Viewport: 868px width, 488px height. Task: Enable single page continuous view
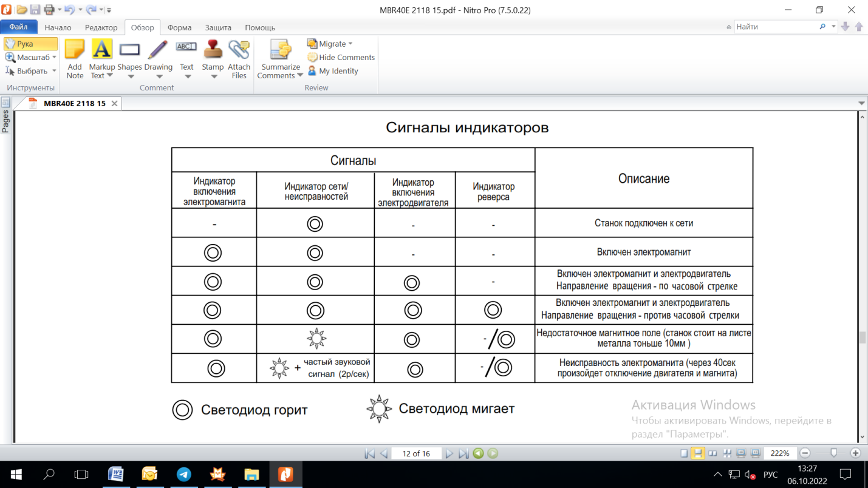pos(698,453)
